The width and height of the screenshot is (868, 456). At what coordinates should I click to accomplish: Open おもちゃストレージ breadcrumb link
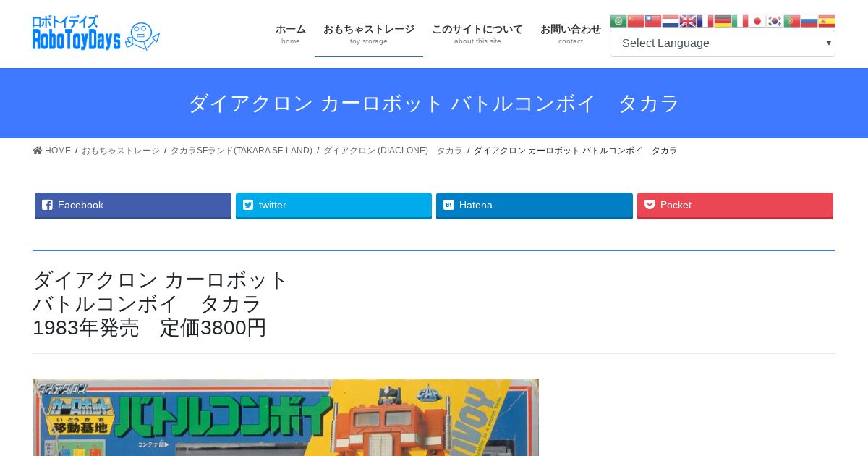[x=121, y=151]
